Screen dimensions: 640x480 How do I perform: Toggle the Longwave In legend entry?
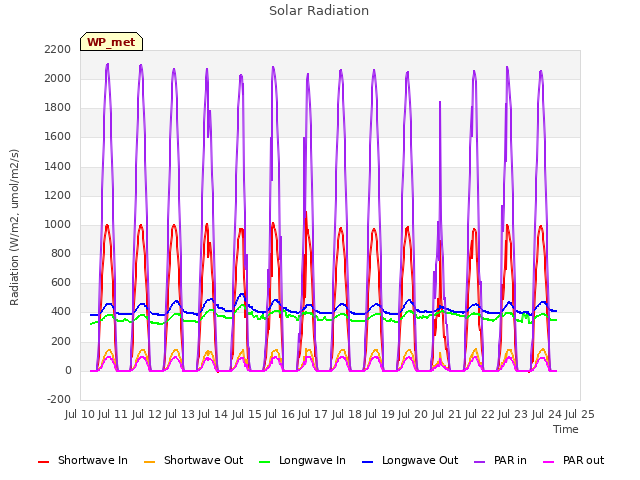(302, 461)
